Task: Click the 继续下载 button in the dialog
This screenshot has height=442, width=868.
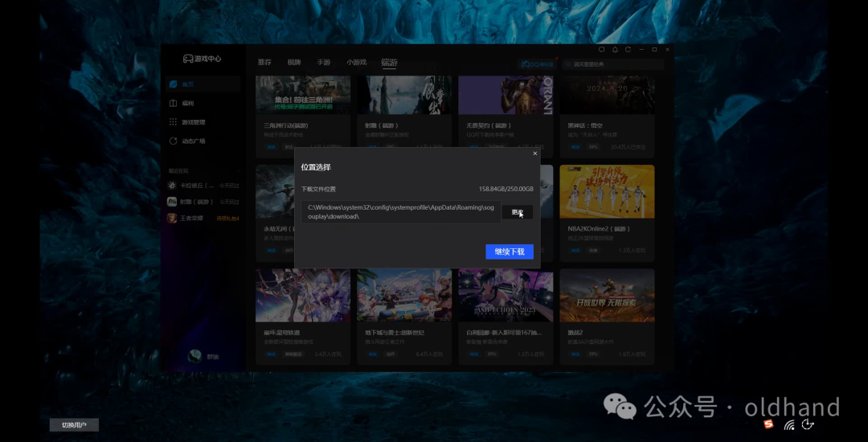Action: click(x=510, y=252)
